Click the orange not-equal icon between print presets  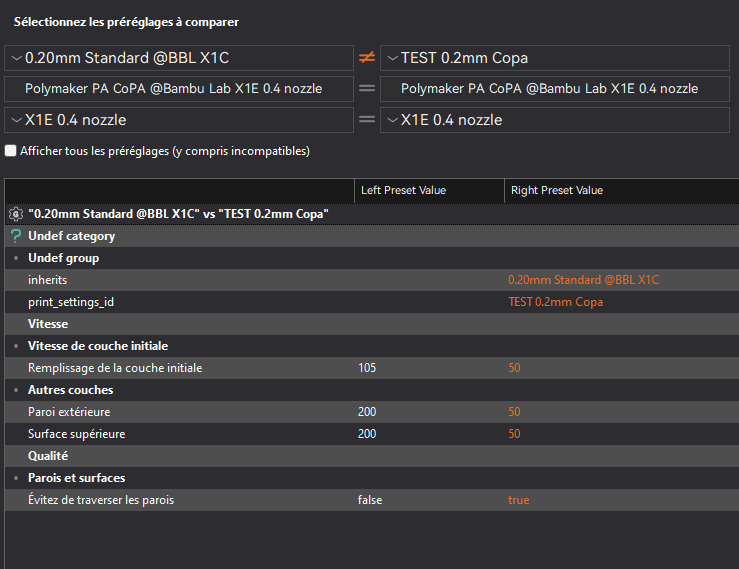(367, 58)
